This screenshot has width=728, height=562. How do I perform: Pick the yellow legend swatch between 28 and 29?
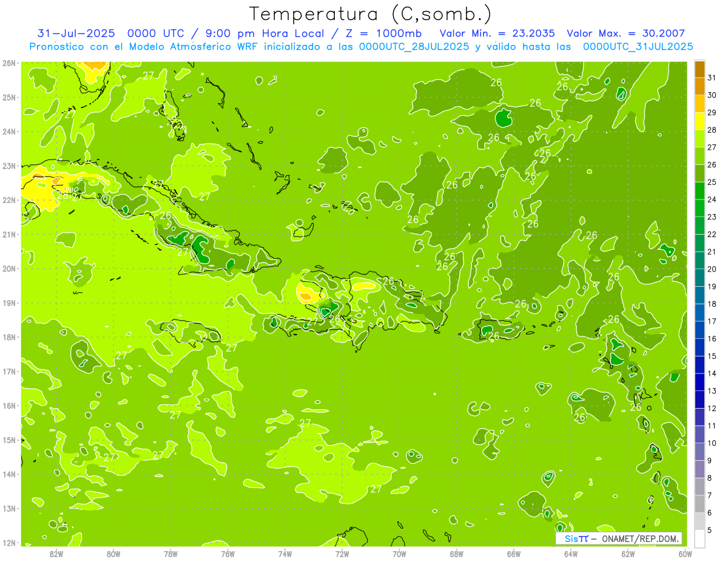tap(699, 121)
